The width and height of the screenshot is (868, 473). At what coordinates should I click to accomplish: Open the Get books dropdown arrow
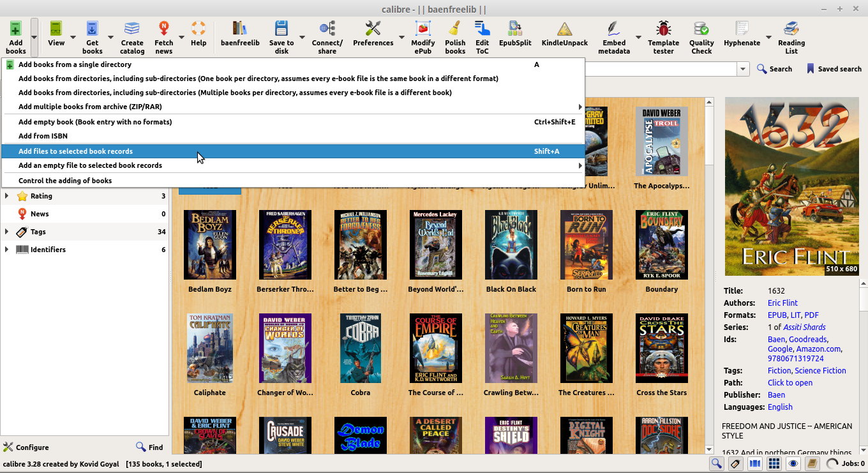click(110, 37)
